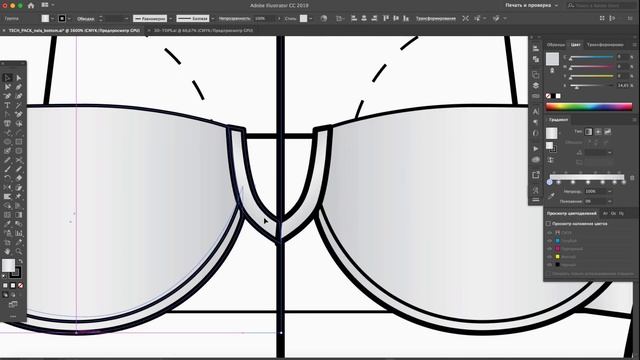Select the Type tool in the toolbox
The width and height of the screenshot is (640, 360).
tap(7, 105)
